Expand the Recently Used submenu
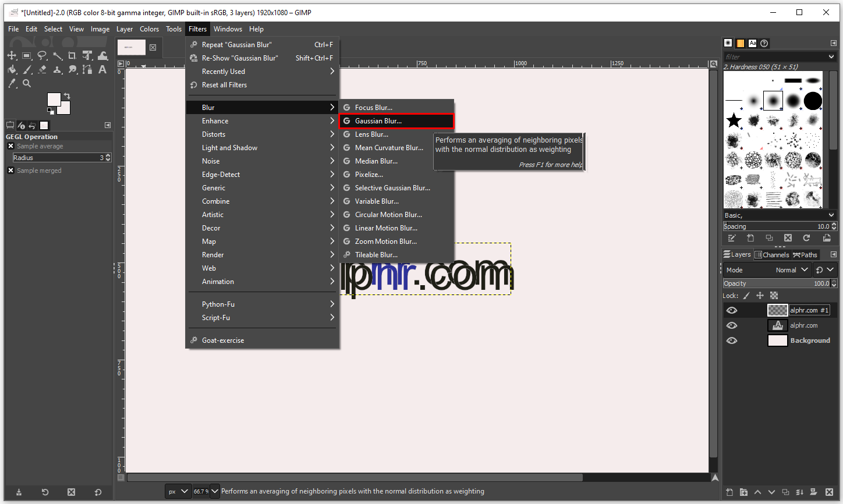 (262, 72)
